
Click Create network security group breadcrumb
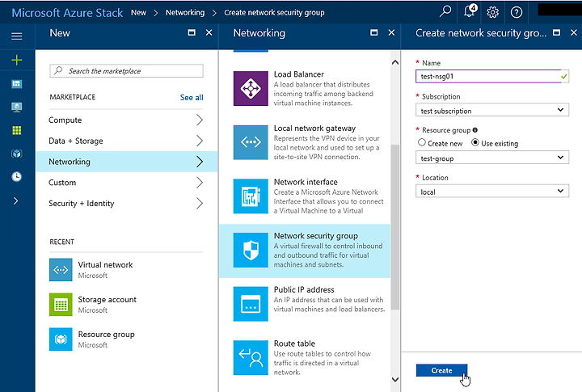274,13
